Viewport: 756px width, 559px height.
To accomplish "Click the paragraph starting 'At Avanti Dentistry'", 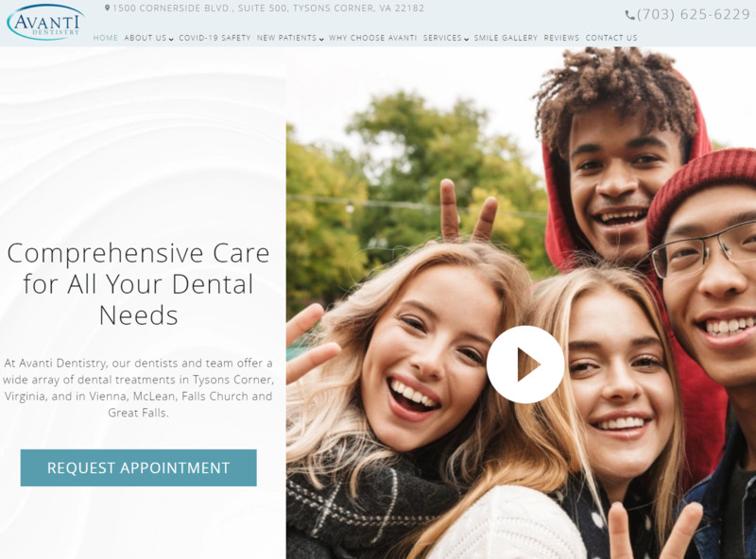I will click(138, 388).
